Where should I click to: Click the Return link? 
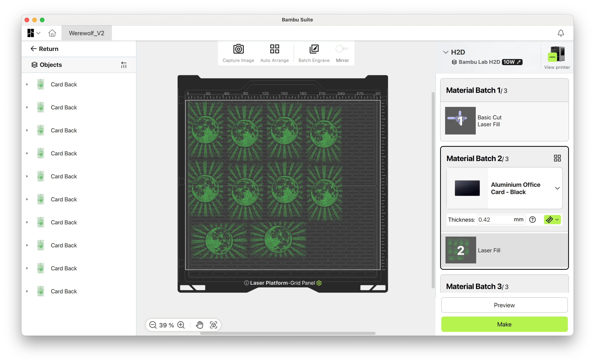[44, 49]
